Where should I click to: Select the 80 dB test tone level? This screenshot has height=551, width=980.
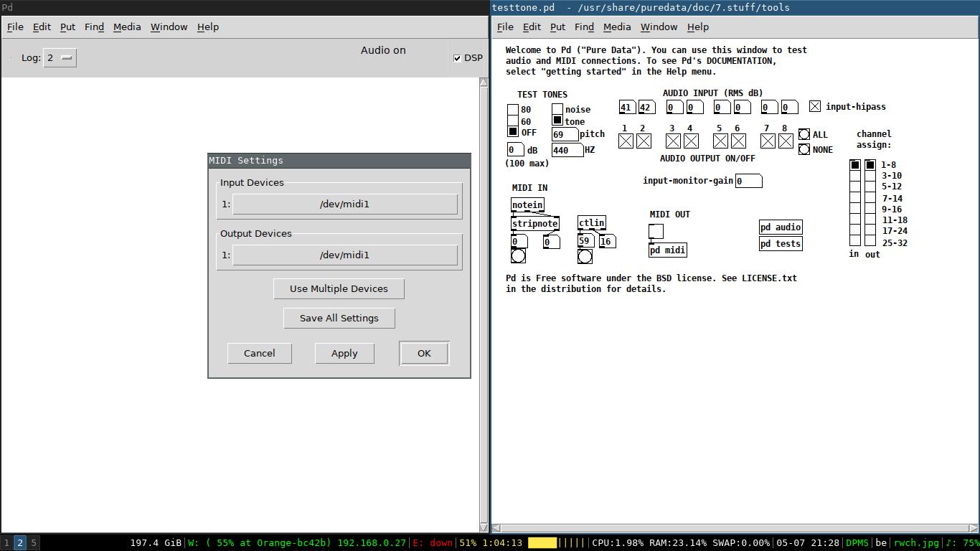(x=513, y=110)
